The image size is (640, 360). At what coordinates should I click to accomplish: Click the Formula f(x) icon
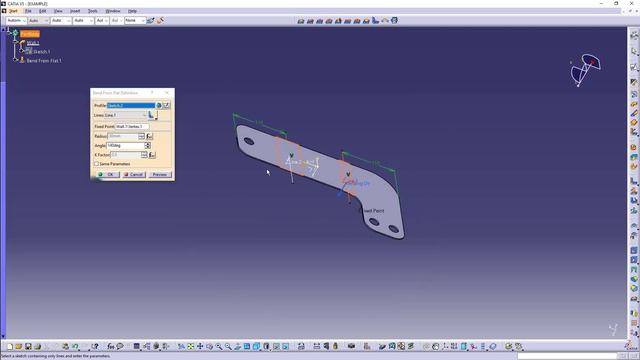pyautogui.click(x=111, y=346)
